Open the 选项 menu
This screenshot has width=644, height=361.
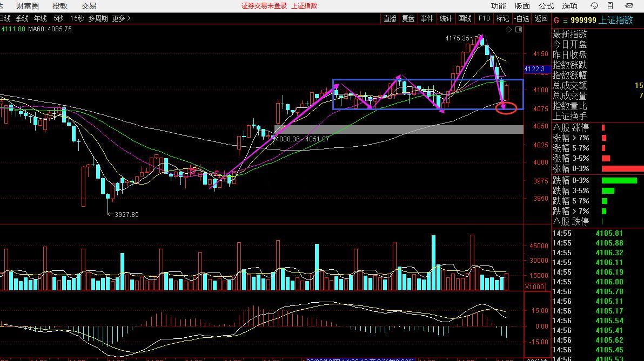tap(570, 6)
